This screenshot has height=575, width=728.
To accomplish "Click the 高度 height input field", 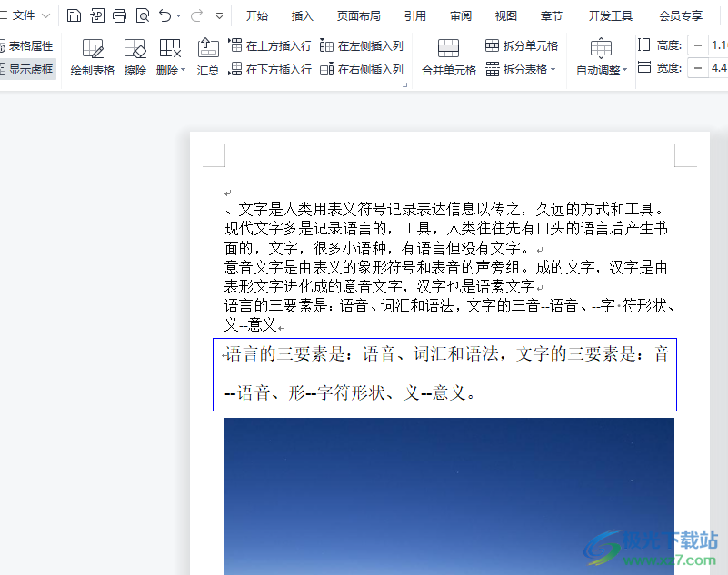I will point(718,45).
